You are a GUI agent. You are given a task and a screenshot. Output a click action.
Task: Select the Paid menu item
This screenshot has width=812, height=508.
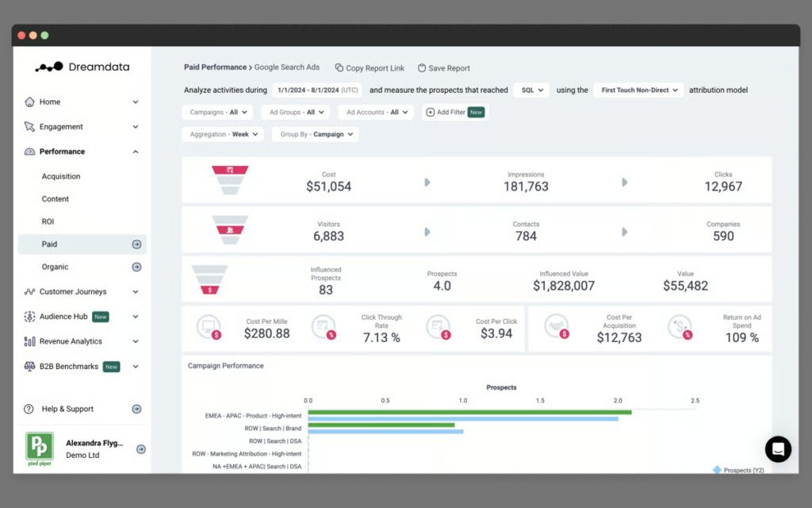pyautogui.click(x=82, y=244)
